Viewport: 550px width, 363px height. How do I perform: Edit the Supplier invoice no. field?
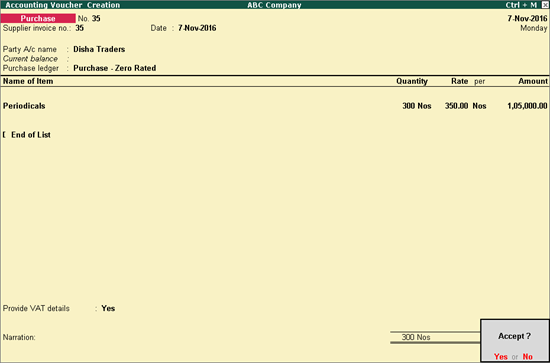80,28
